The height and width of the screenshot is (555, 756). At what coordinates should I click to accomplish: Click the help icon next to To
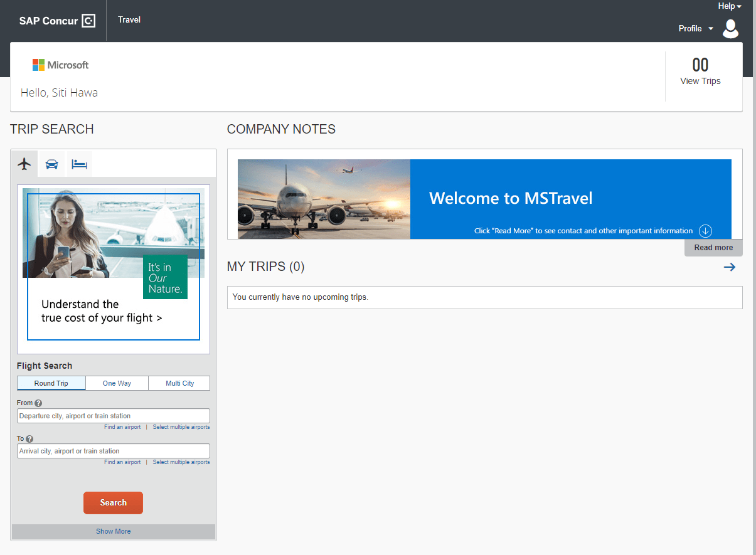coord(29,439)
